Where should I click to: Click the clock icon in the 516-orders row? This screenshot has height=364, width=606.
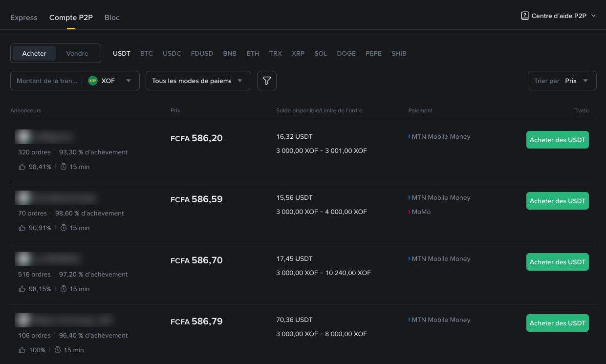(64, 289)
